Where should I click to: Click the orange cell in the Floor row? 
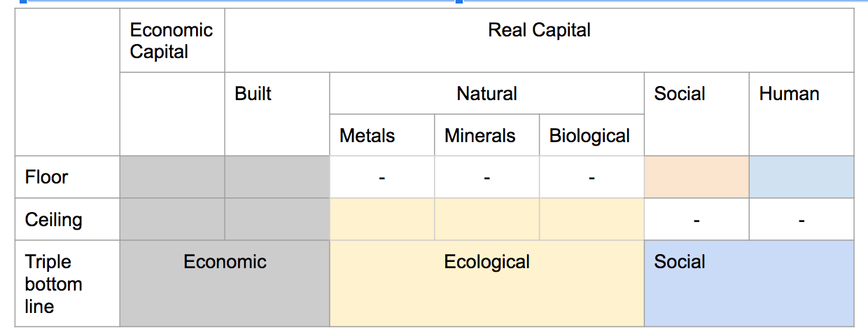(696, 177)
